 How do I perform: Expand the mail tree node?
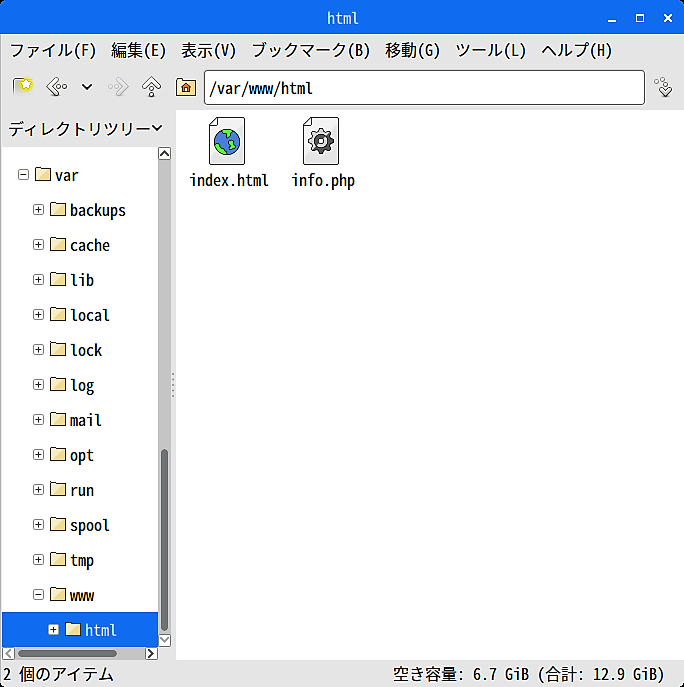[x=39, y=420]
